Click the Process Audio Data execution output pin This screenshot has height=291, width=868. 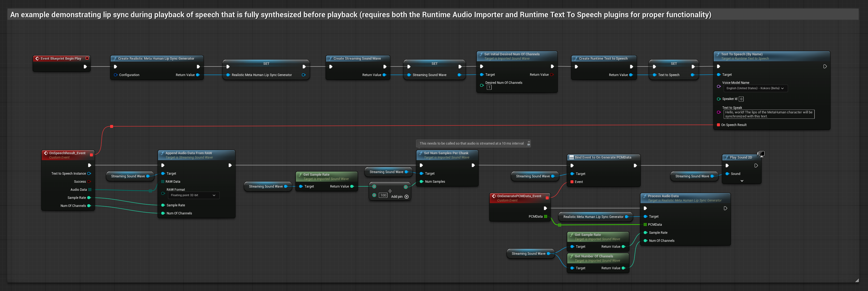[x=725, y=208]
